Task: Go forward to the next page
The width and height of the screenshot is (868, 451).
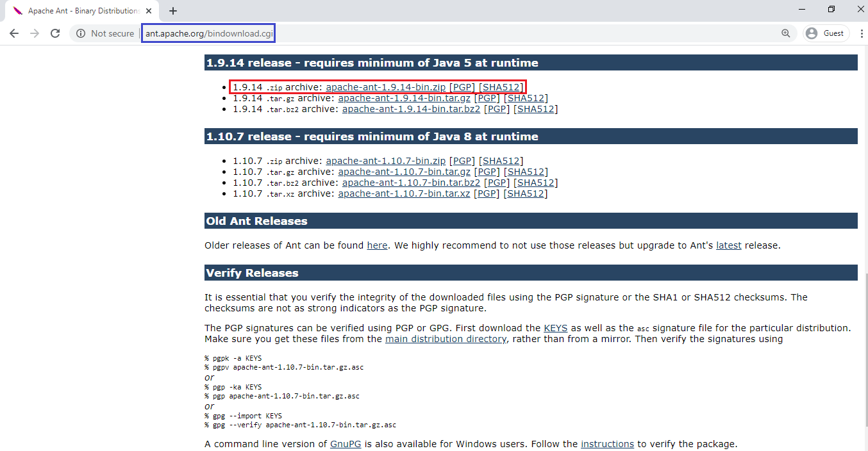Action: [x=35, y=33]
